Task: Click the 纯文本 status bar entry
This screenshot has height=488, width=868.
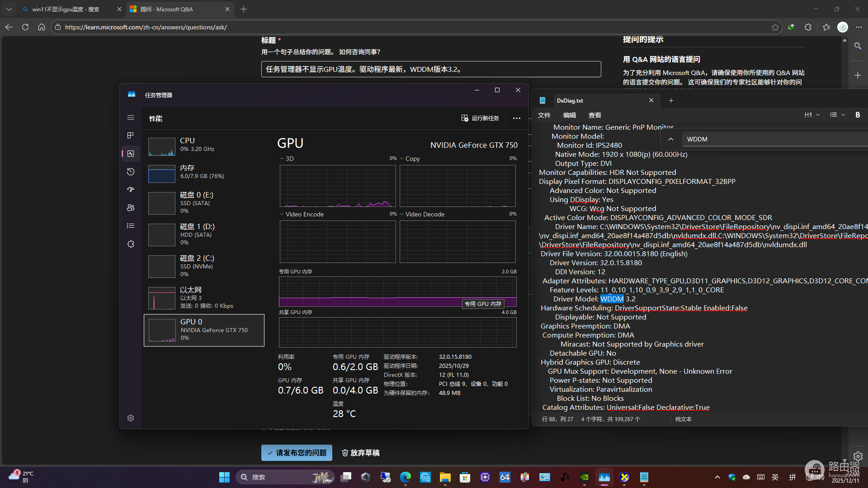Action: tap(683, 419)
